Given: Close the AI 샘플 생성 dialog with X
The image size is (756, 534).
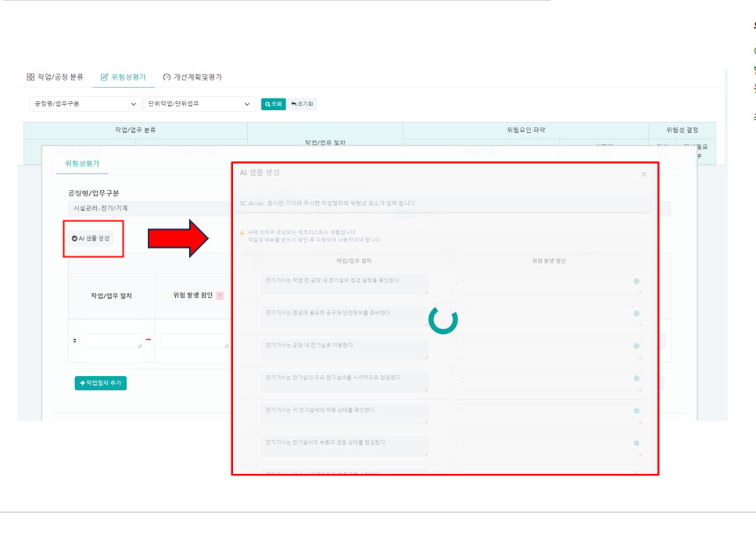Looking at the screenshot, I should 643,174.
